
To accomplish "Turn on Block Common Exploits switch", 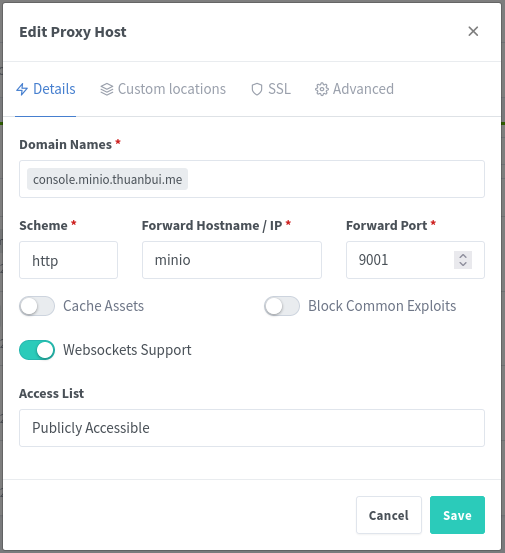I will (x=282, y=306).
